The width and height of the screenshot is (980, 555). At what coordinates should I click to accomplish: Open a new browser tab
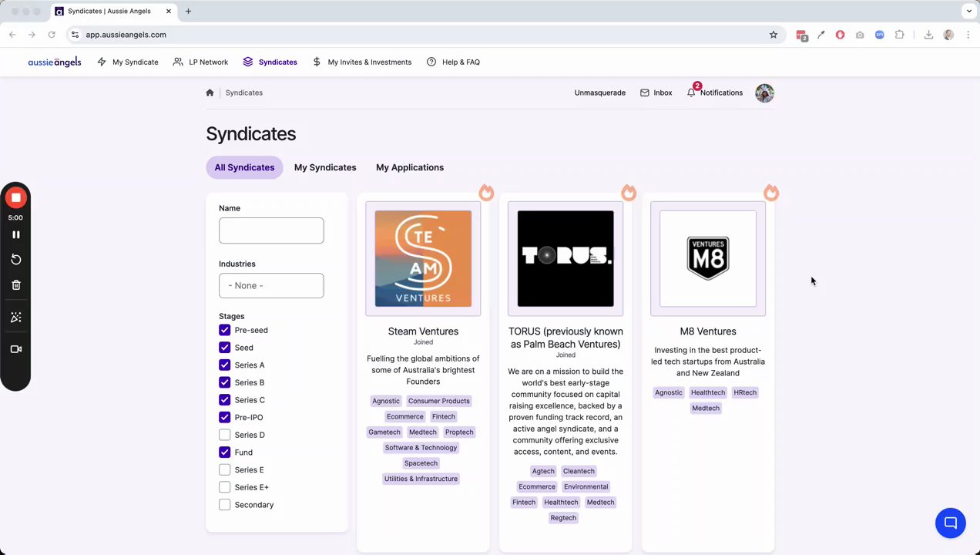(x=188, y=12)
